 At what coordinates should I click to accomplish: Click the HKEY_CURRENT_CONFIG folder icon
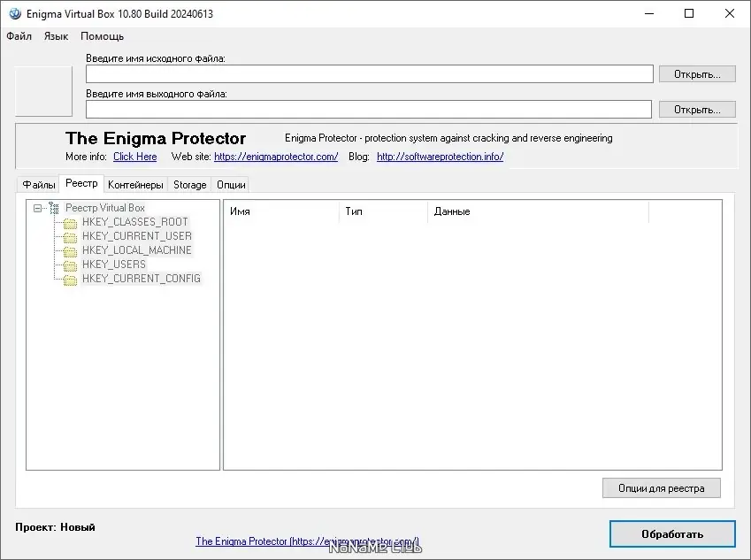pos(70,280)
